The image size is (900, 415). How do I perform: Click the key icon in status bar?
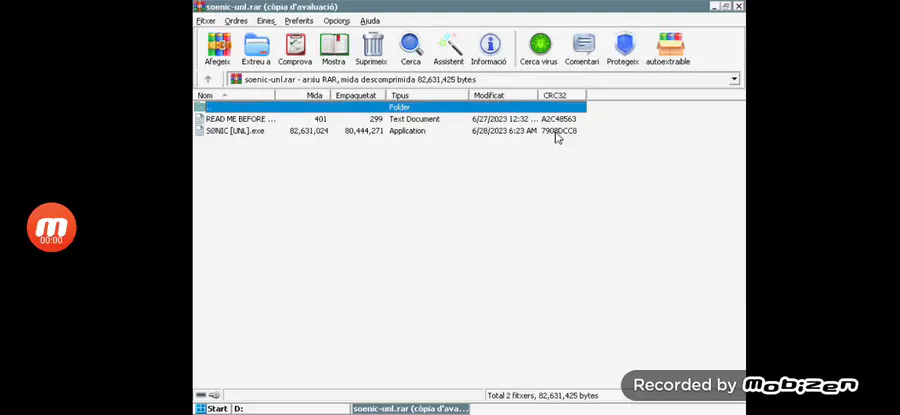214,395
